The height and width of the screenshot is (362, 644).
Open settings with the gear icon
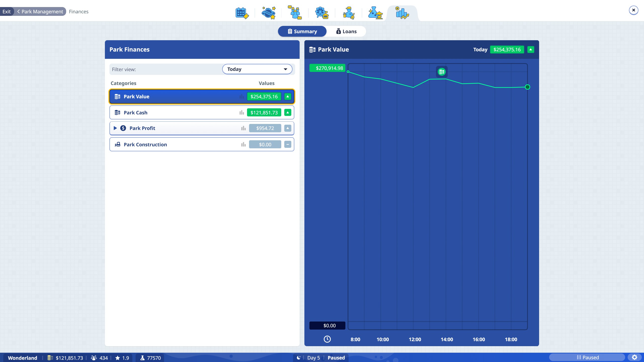pos(634,357)
